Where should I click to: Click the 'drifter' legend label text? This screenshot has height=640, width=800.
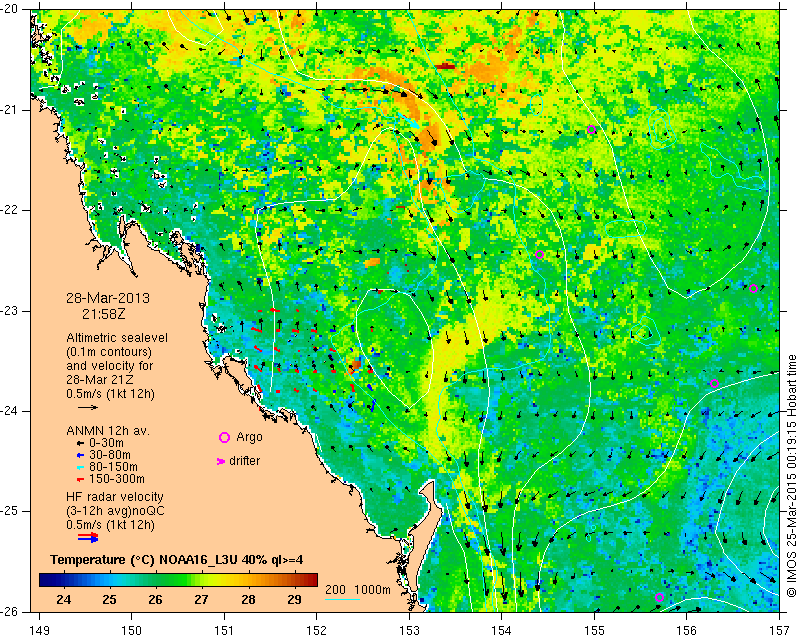(x=244, y=461)
